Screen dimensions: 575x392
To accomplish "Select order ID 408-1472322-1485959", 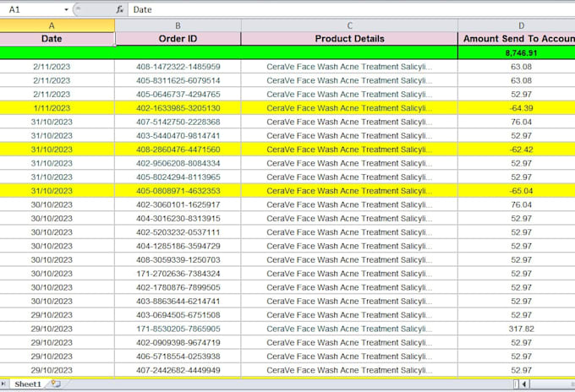I will [x=178, y=67].
